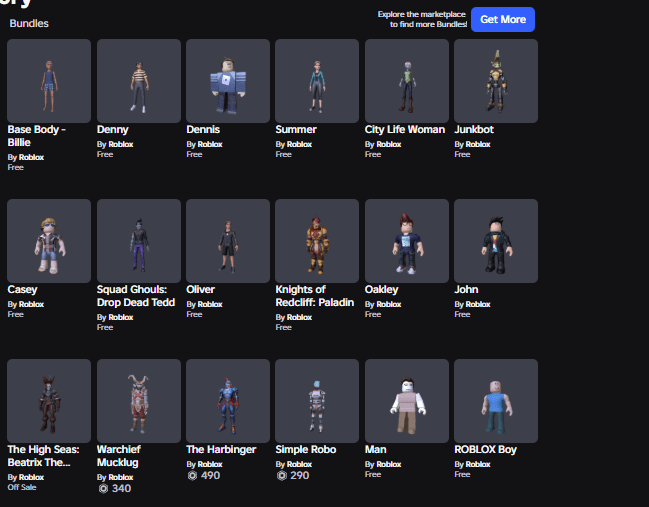Open the Knights of Redcliff: Paladin thumbnail
649x507 pixels.
pos(317,241)
